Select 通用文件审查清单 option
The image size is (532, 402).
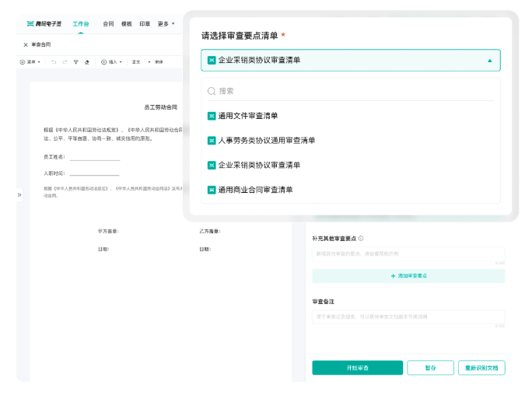[351, 116]
